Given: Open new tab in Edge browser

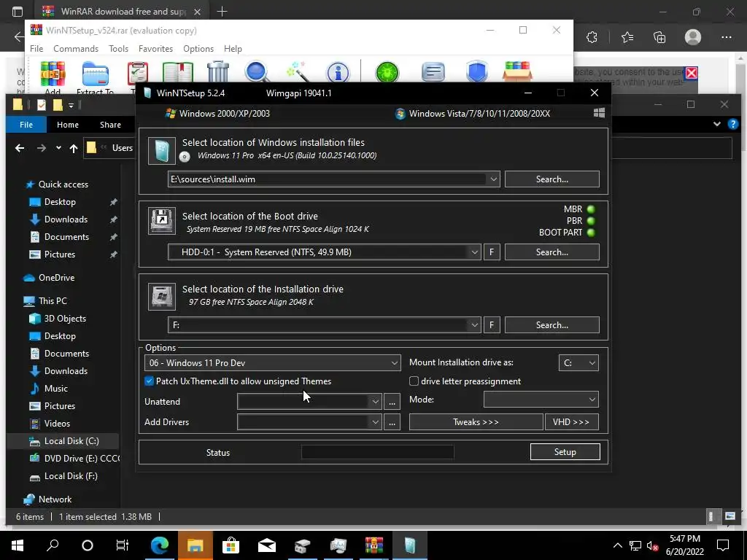Looking at the screenshot, I should pyautogui.click(x=222, y=12).
